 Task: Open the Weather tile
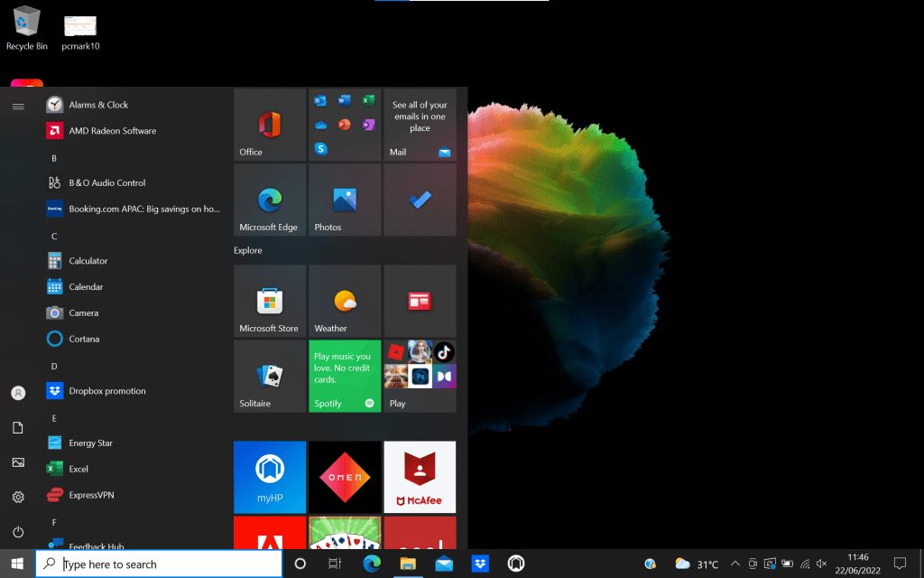click(345, 301)
